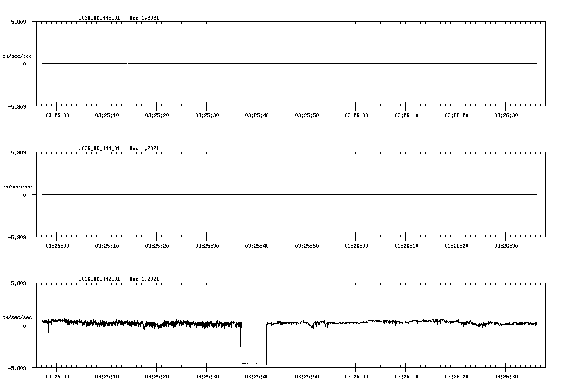
Task: Select the 03:25:10 time label under HNN plot
Action: [107, 246]
